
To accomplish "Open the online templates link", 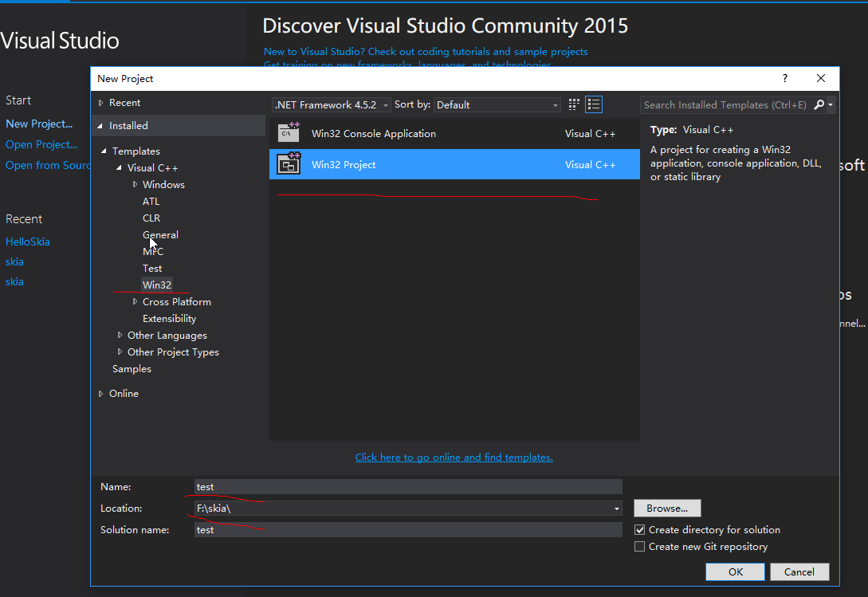I will (454, 458).
